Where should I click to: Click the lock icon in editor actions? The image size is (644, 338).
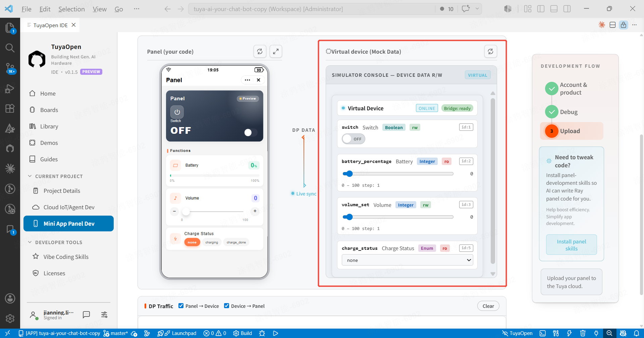point(624,25)
